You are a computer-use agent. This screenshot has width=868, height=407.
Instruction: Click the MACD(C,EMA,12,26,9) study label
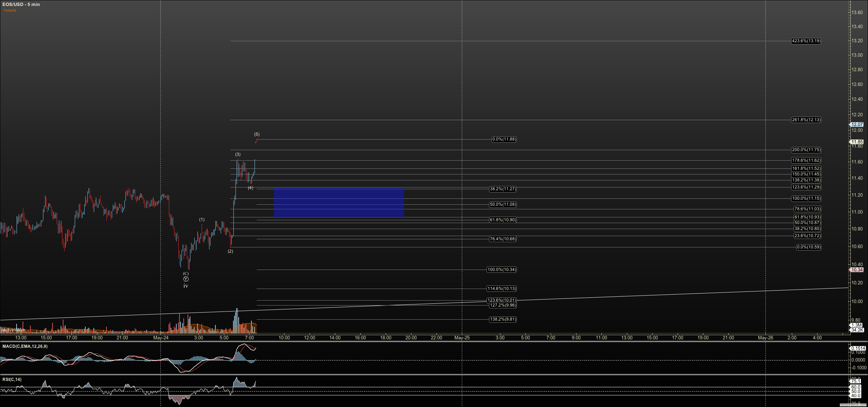coord(25,346)
